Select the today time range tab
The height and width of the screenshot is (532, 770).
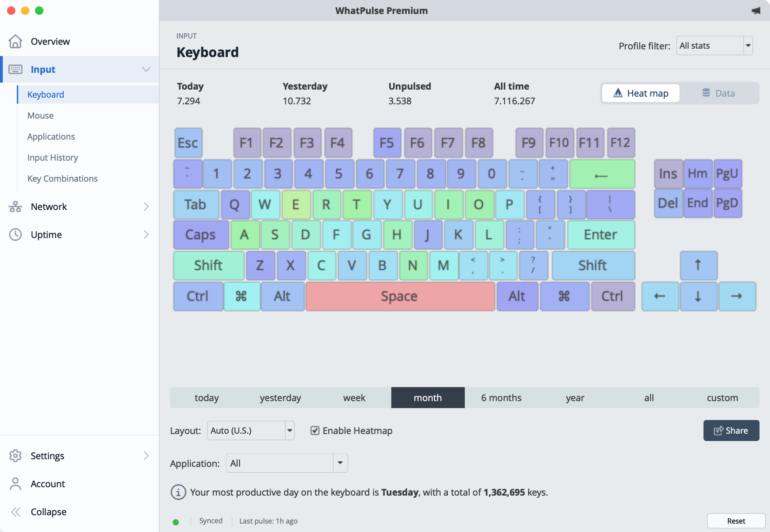tap(207, 398)
